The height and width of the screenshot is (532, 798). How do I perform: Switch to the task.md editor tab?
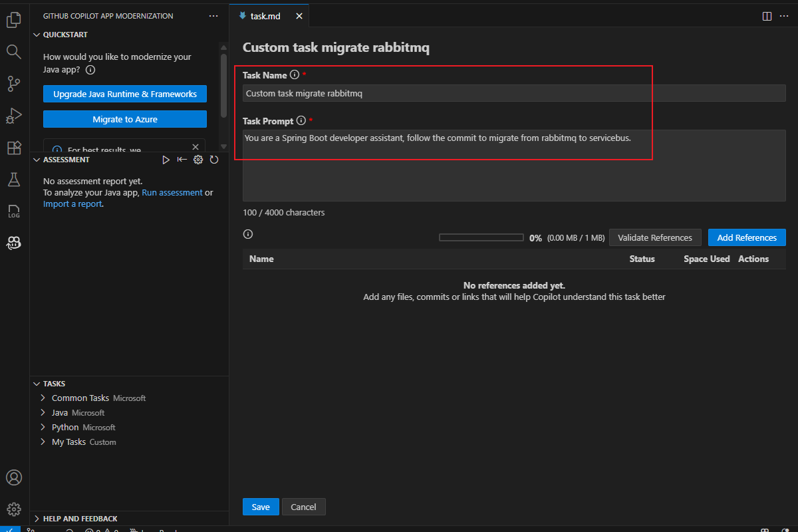[x=265, y=15]
